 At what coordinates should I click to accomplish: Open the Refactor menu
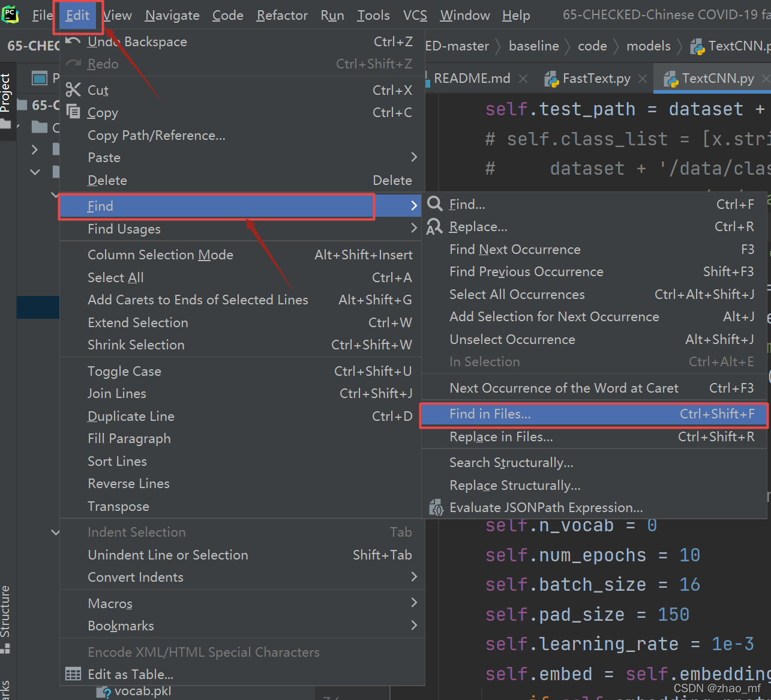[282, 15]
